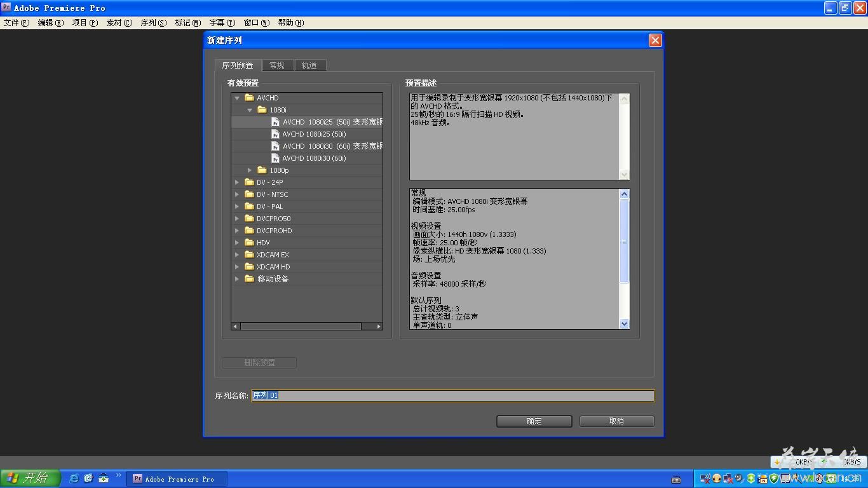The width and height of the screenshot is (868, 488).
Task: Open Internet Explorer from quick launch
Action: (74, 478)
